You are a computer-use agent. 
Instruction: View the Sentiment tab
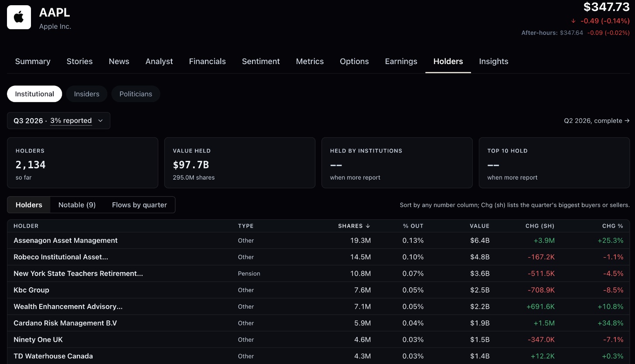[261, 61]
